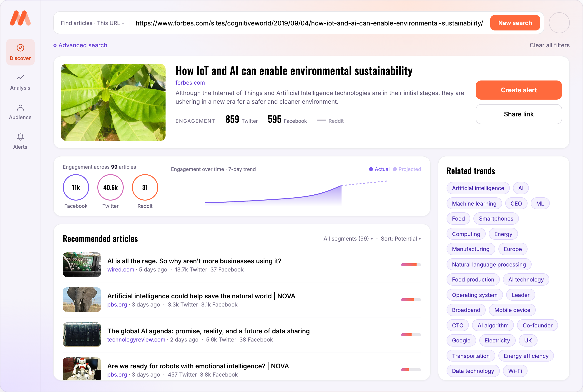Click the circuit board thumbnail of wired article
This screenshot has width=583, height=392.
(x=82, y=264)
